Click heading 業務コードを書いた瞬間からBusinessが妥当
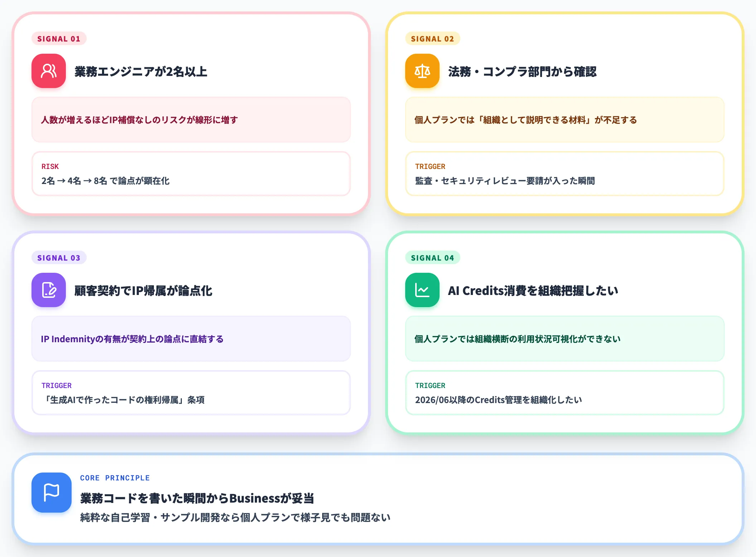The image size is (756, 557). click(197, 498)
